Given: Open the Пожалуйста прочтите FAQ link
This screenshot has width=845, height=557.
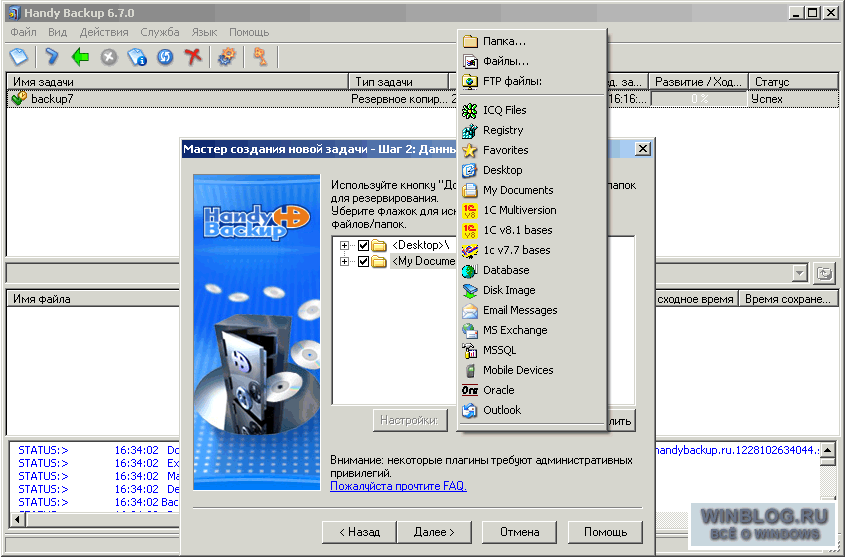Looking at the screenshot, I should coord(398,486).
